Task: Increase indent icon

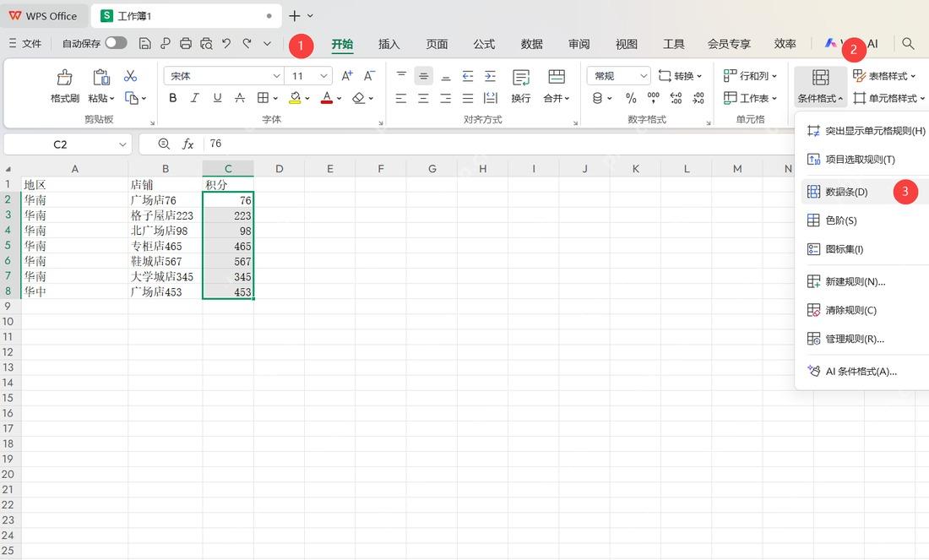Action: 490,76
